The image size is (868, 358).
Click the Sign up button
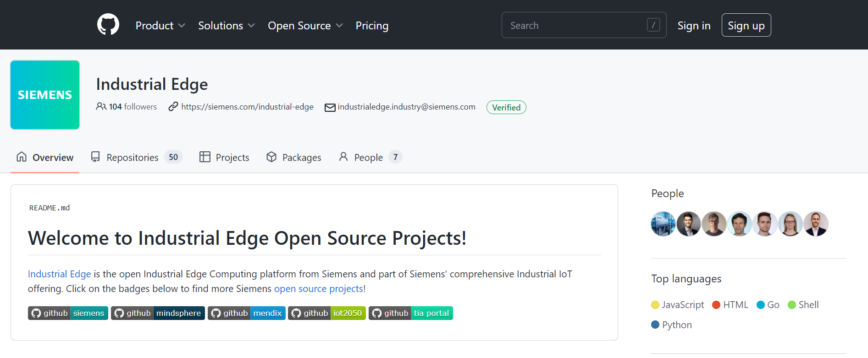click(746, 25)
